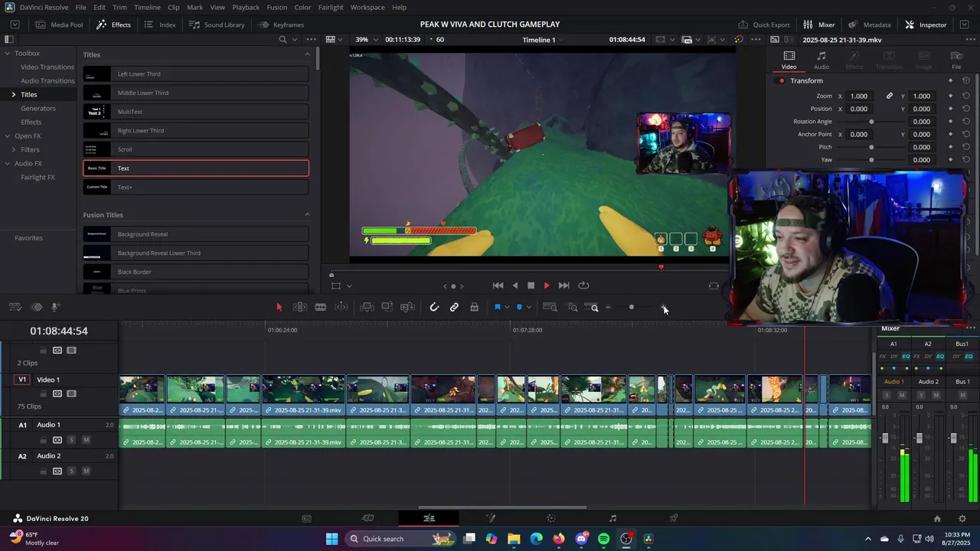The width and height of the screenshot is (980, 551).
Task: Add a blue flag to the clip
Action: click(497, 307)
